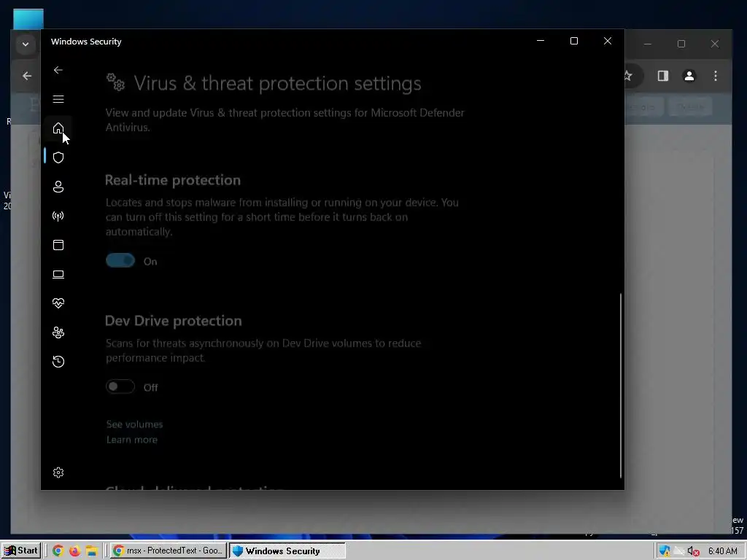Viewport: 747px width, 560px height.
Task: Turn off Real-time protection toggle
Action: (120, 260)
